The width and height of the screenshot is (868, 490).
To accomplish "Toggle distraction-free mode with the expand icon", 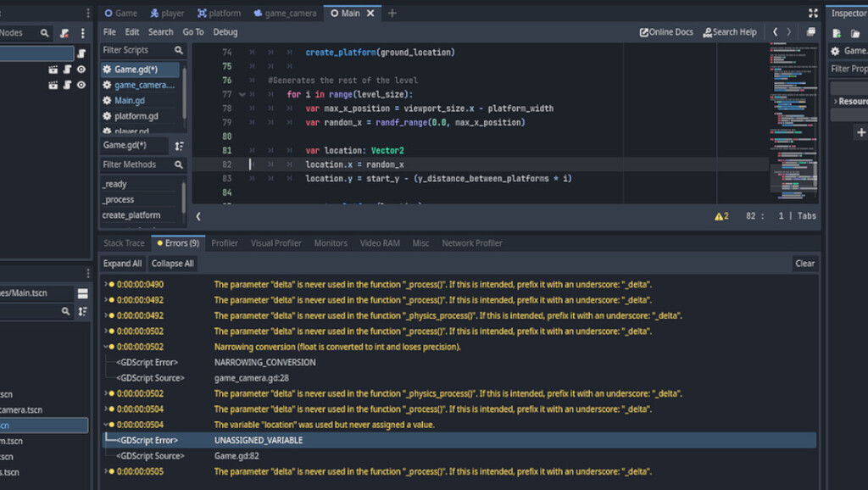I will [x=812, y=13].
